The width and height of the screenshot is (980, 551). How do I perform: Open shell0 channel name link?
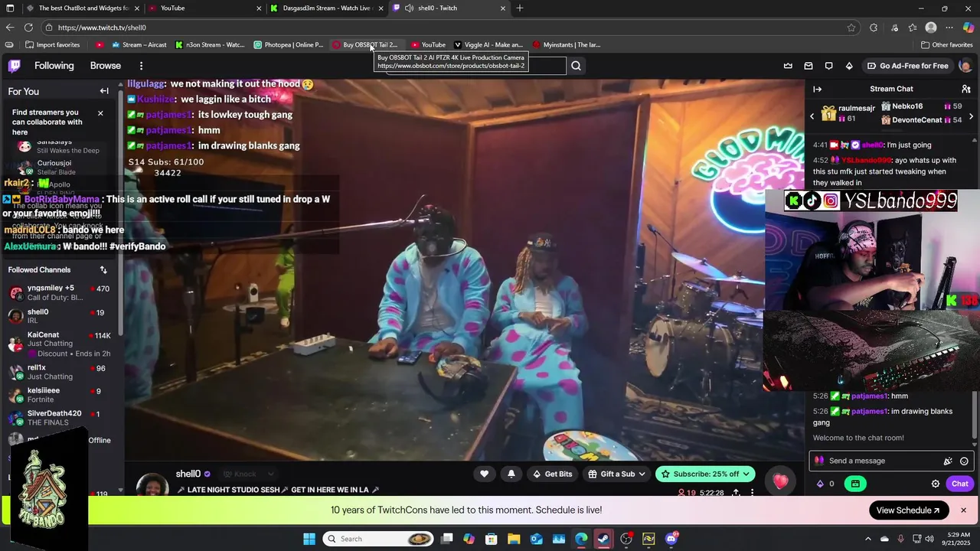point(188,474)
